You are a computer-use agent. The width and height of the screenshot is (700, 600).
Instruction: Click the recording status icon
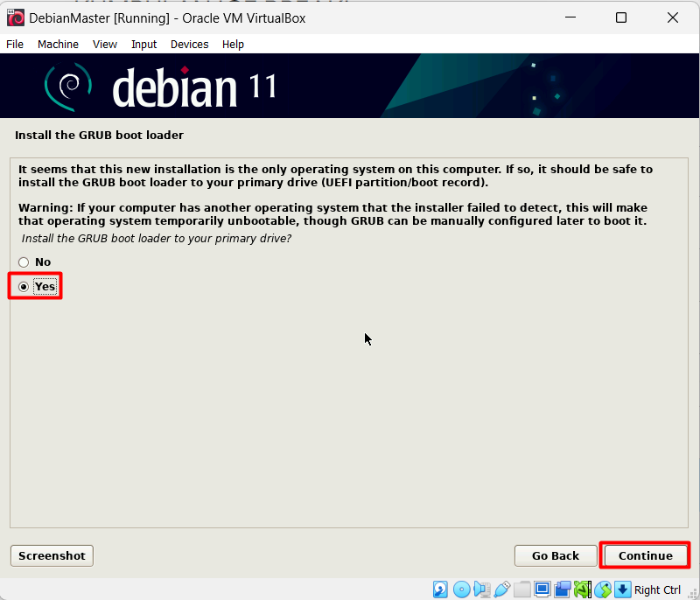coord(563,590)
